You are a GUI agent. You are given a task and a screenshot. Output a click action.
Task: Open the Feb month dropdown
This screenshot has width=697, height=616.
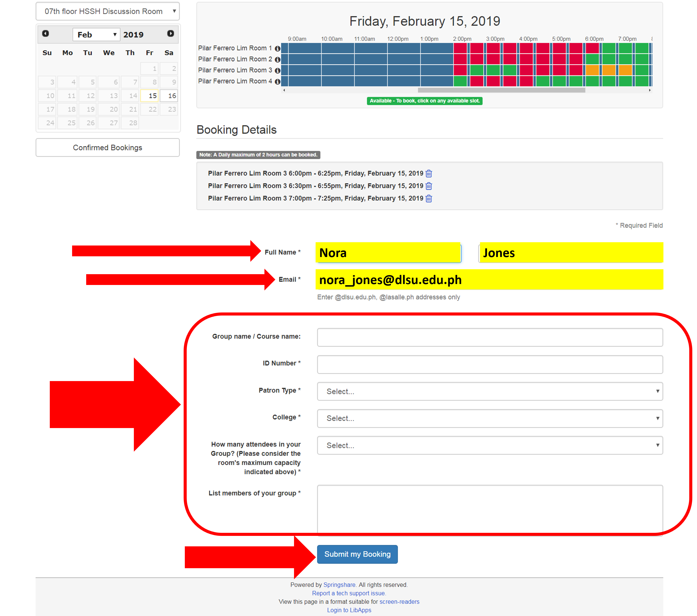point(97,35)
